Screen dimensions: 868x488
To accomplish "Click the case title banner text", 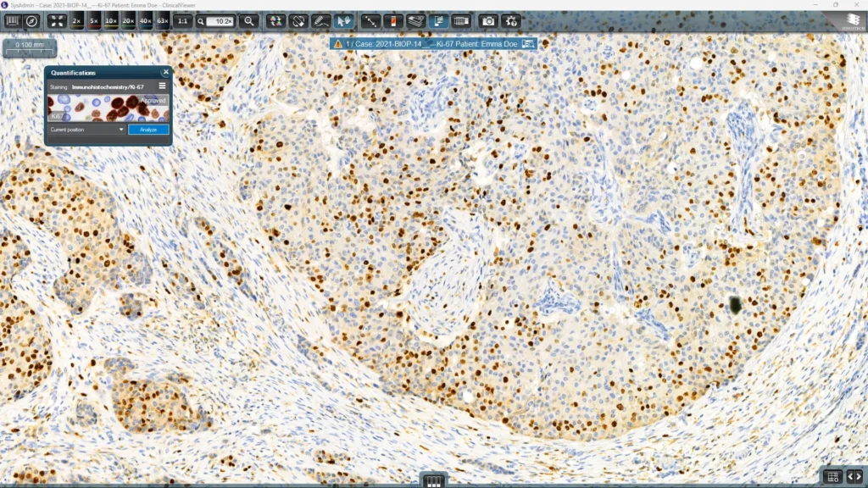I will [431, 44].
